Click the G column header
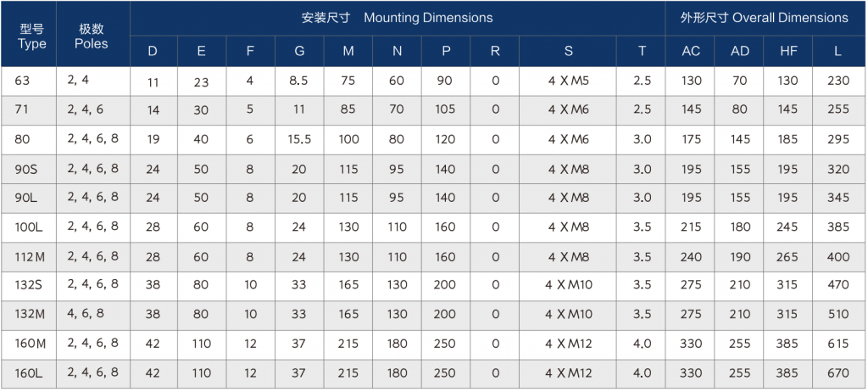 tap(299, 51)
